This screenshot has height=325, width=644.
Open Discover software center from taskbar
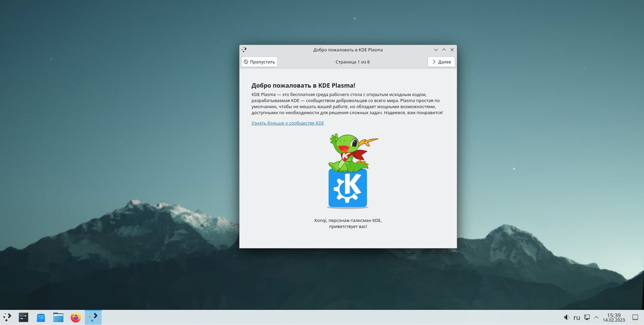point(41,317)
